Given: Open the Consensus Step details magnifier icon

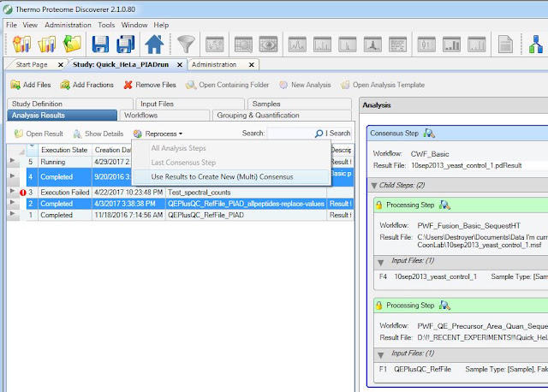Looking at the screenshot, I should 429,134.
